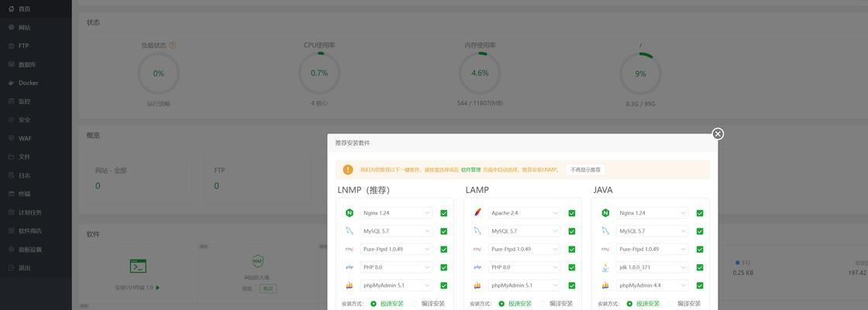Viewport: 868px width, 310px height.
Task: Open FTP in the sidebar menu
Action: [x=36, y=46]
